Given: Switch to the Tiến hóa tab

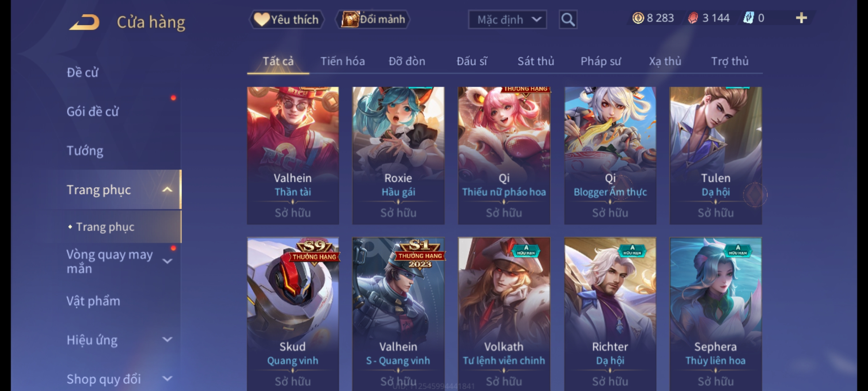Looking at the screenshot, I should (x=342, y=61).
